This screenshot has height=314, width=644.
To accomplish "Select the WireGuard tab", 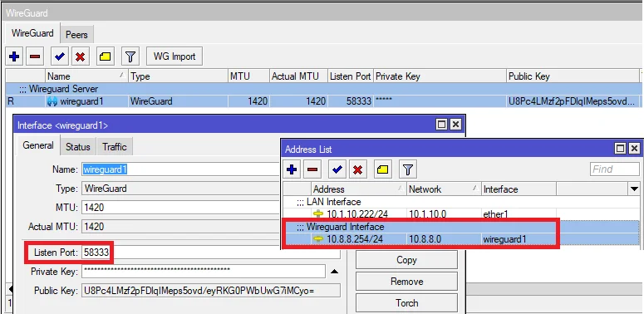I will pyautogui.click(x=32, y=33).
